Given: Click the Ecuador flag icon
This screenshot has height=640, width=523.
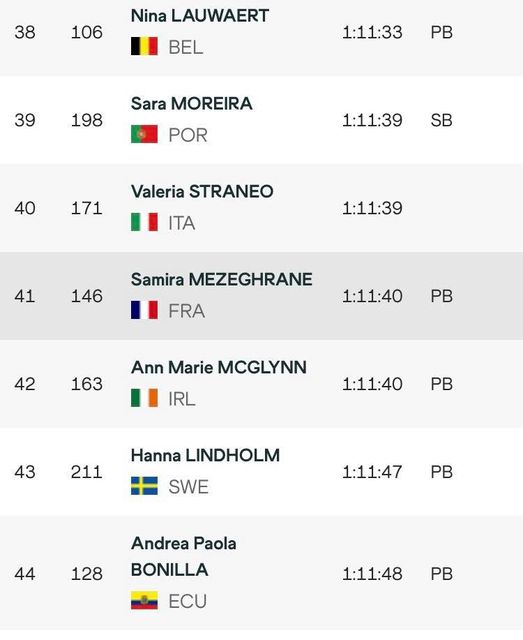Looking at the screenshot, I should point(144,600).
